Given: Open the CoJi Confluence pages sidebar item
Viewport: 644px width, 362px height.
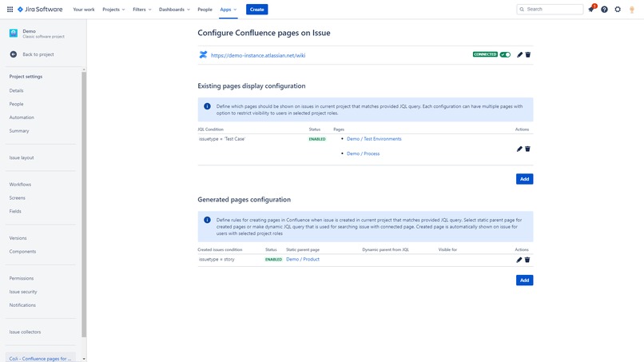Looking at the screenshot, I should (40, 358).
